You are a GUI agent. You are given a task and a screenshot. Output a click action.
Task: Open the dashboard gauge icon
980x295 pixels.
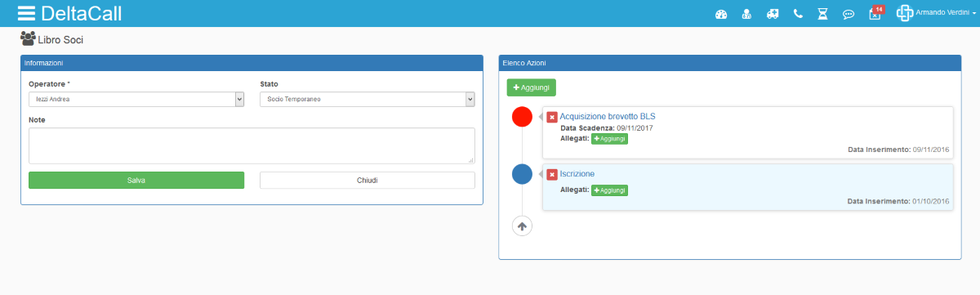click(721, 14)
